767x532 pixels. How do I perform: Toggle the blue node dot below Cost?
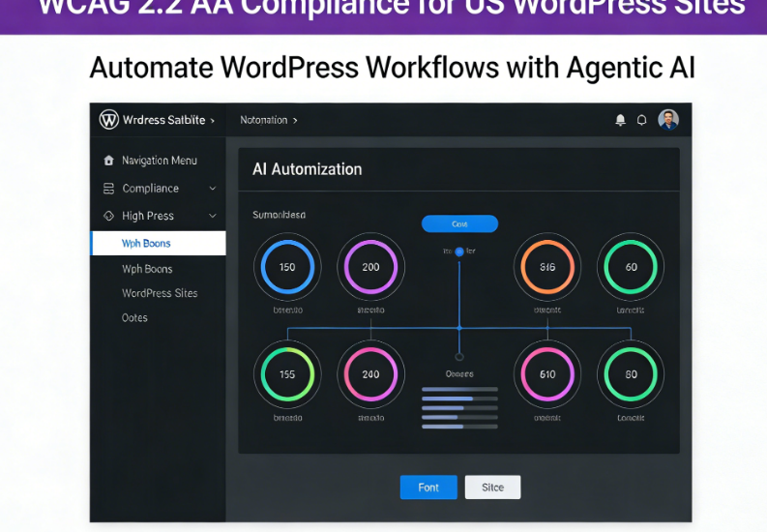pyautogui.click(x=459, y=251)
